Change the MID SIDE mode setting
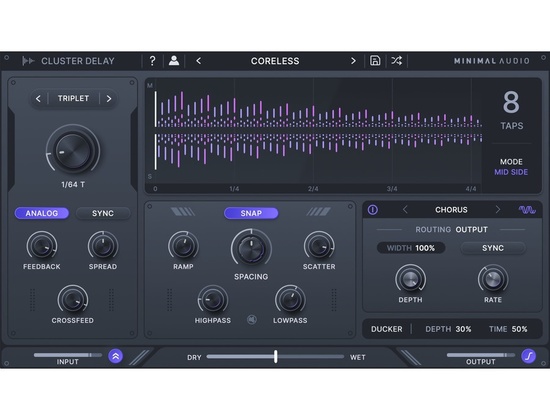 pyautogui.click(x=511, y=172)
